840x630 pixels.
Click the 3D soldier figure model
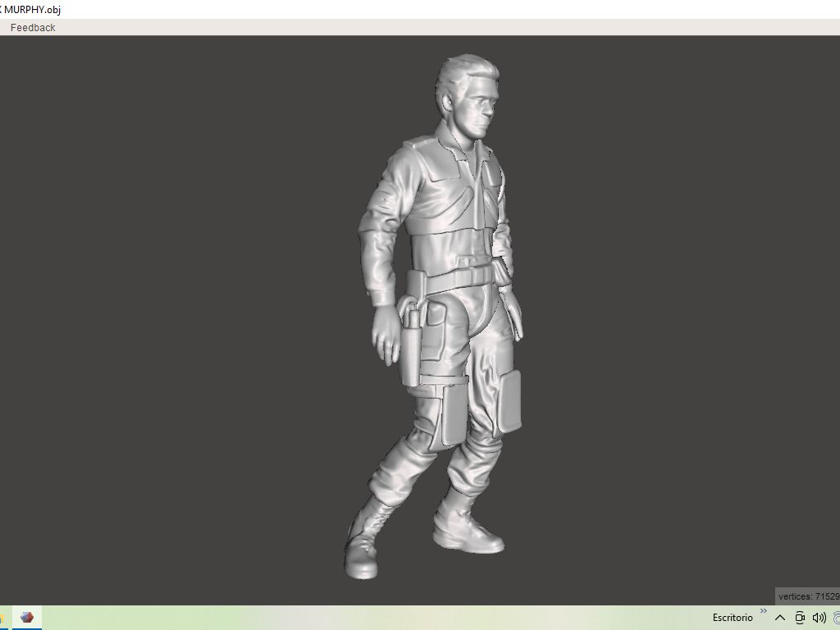[434, 316]
